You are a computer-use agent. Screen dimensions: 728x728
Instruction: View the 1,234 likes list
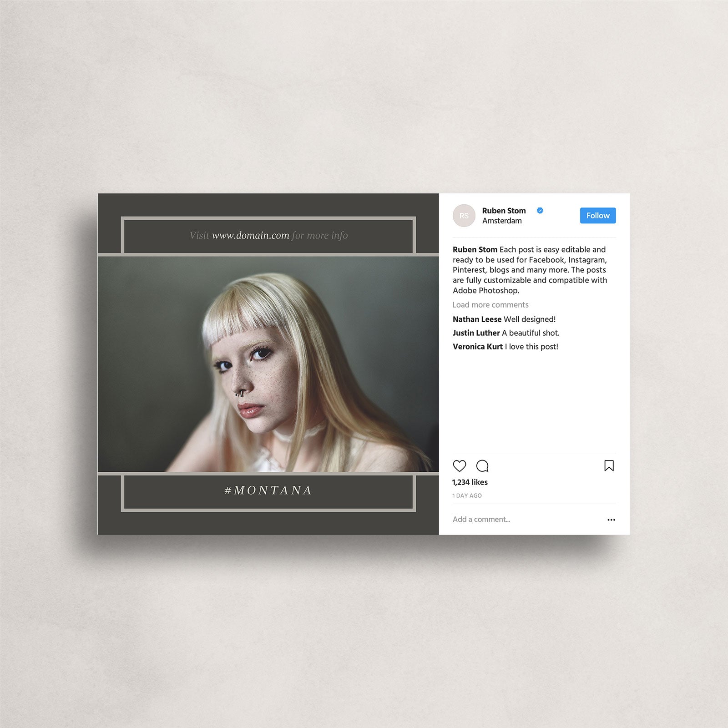click(x=470, y=482)
